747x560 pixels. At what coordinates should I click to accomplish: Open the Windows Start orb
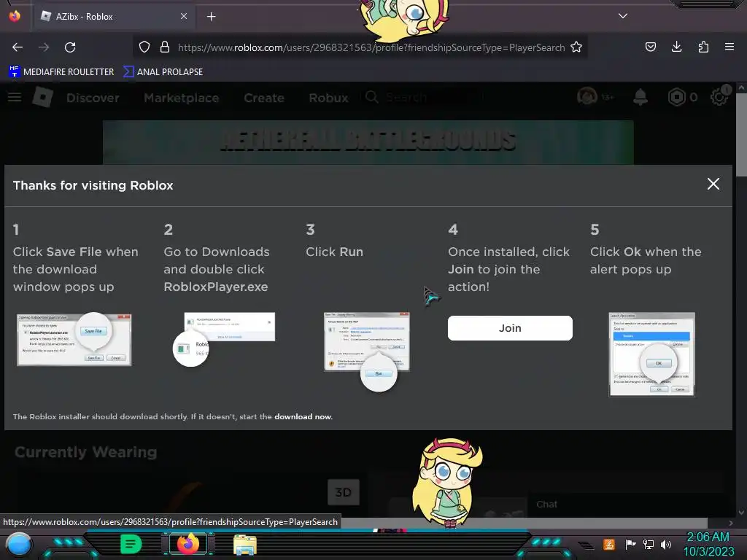18,544
